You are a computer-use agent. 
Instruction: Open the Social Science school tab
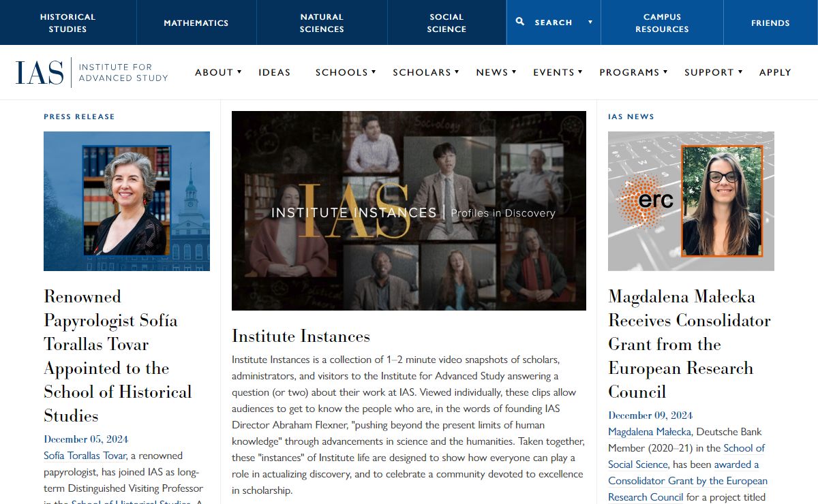click(446, 22)
